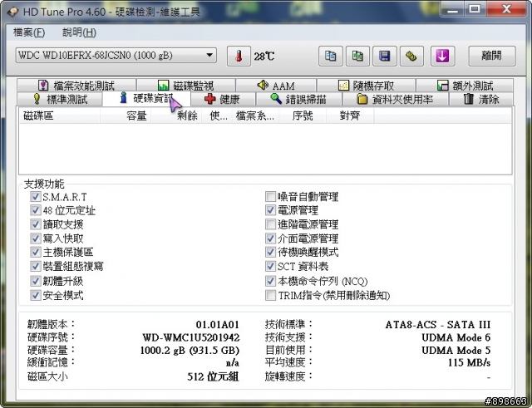The height and width of the screenshot is (408, 532).
Task: Toggle the SCT 資料表 checkbox
Action: point(270,266)
